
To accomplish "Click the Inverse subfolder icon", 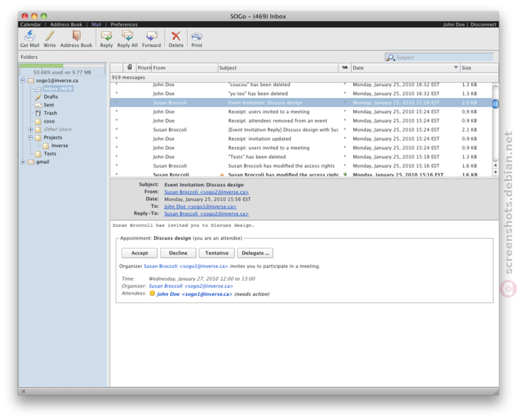I will tap(46, 146).
